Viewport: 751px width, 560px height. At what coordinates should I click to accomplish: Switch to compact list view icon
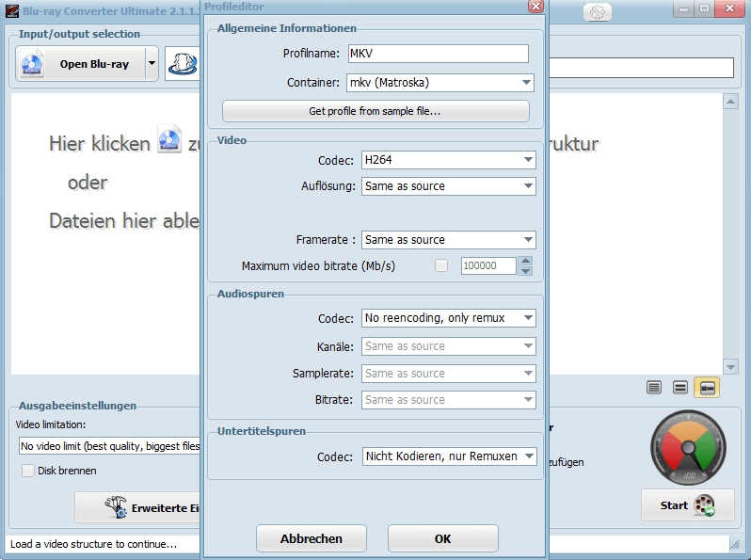pos(680,387)
